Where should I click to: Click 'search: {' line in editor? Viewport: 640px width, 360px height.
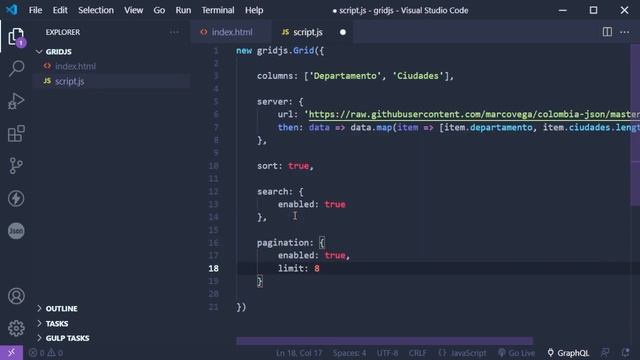coord(280,191)
